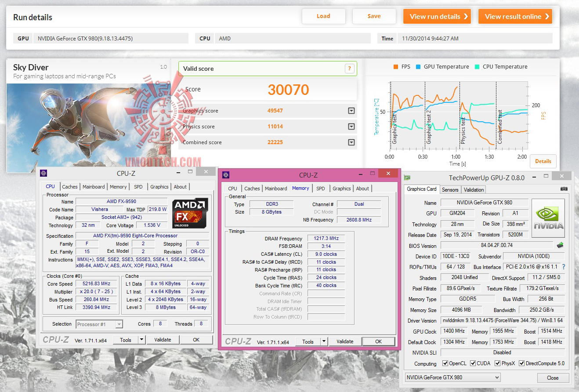Image resolution: width=579 pixels, height=392 pixels.
Task: Expand the Graphics score details
Action: (x=351, y=111)
